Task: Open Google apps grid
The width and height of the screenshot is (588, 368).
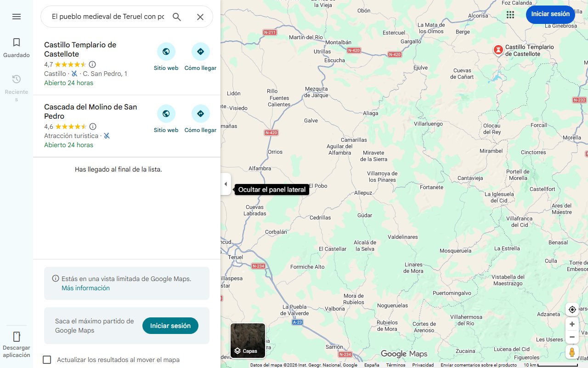Action: pyautogui.click(x=510, y=15)
